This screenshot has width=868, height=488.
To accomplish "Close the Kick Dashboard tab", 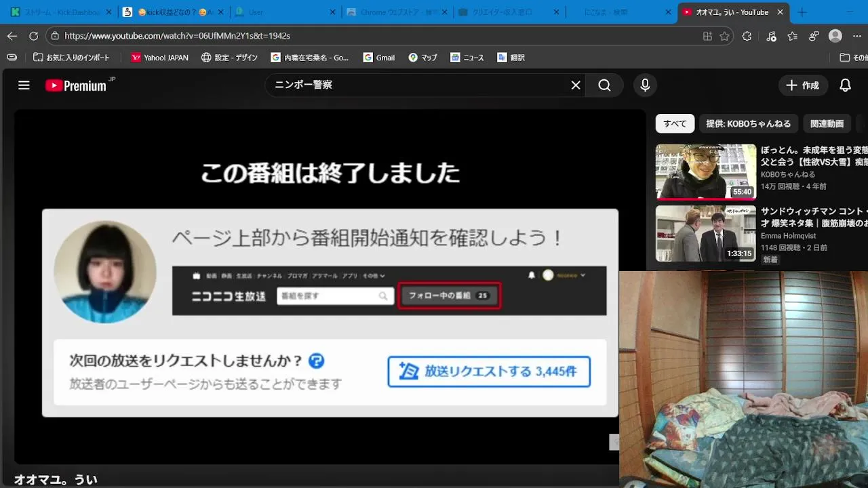I will pyautogui.click(x=108, y=12).
